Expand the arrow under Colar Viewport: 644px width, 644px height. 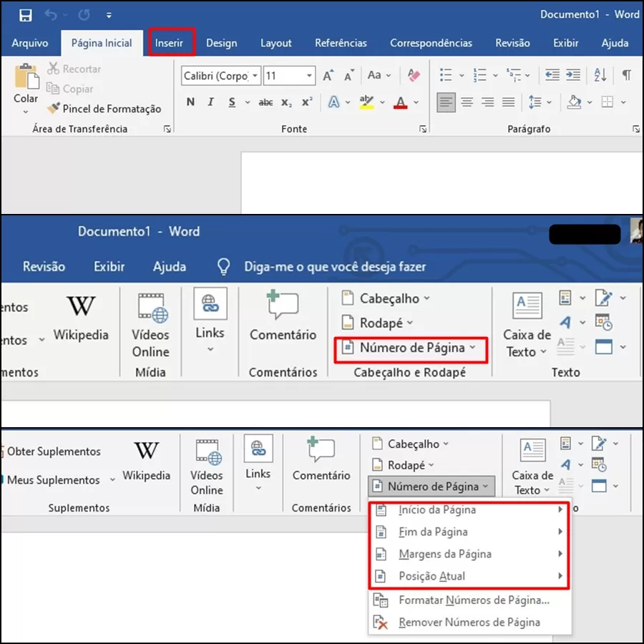(26, 112)
